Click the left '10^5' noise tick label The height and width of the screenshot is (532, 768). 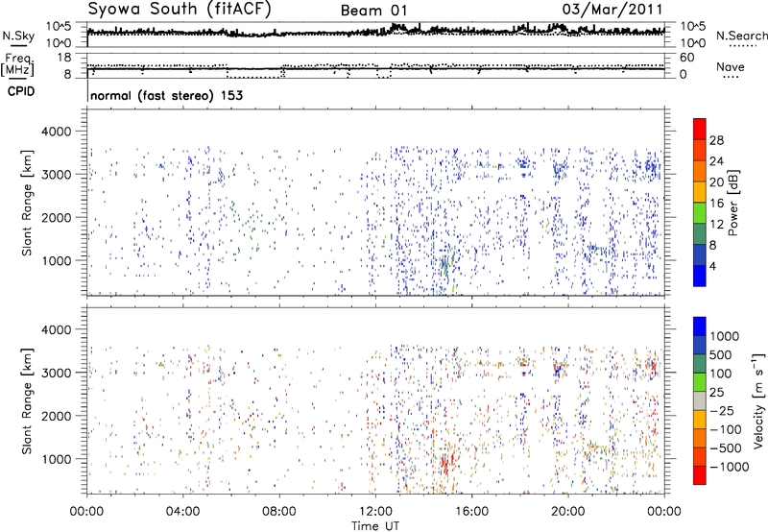[x=59, y=27]
